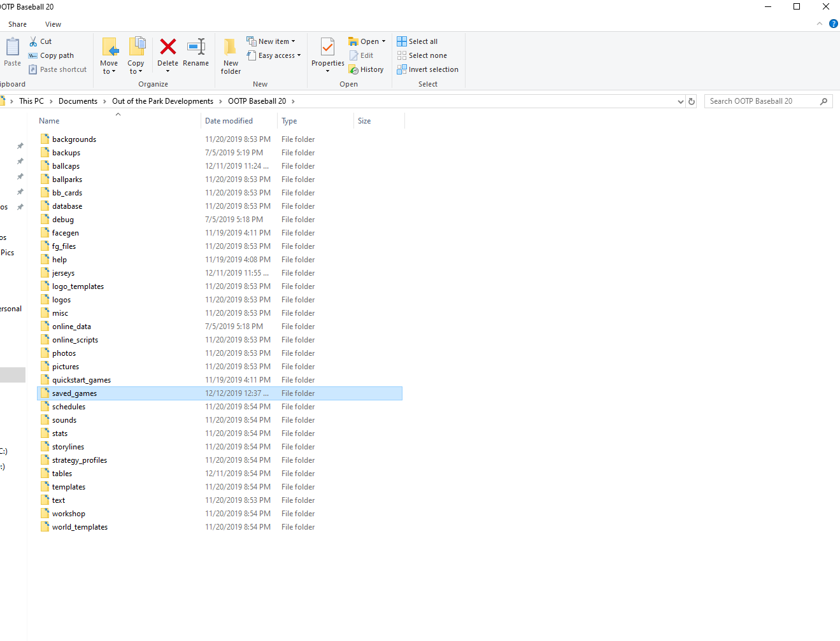Select the fg_files folder
Screen dimensions: 840x641
[x=64, y=246]
